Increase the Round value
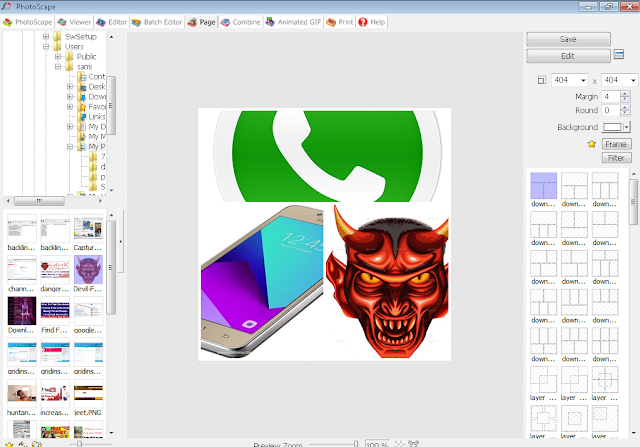Image resolution: width=640 pixels, height=447 pixels. tap(624, 107)
